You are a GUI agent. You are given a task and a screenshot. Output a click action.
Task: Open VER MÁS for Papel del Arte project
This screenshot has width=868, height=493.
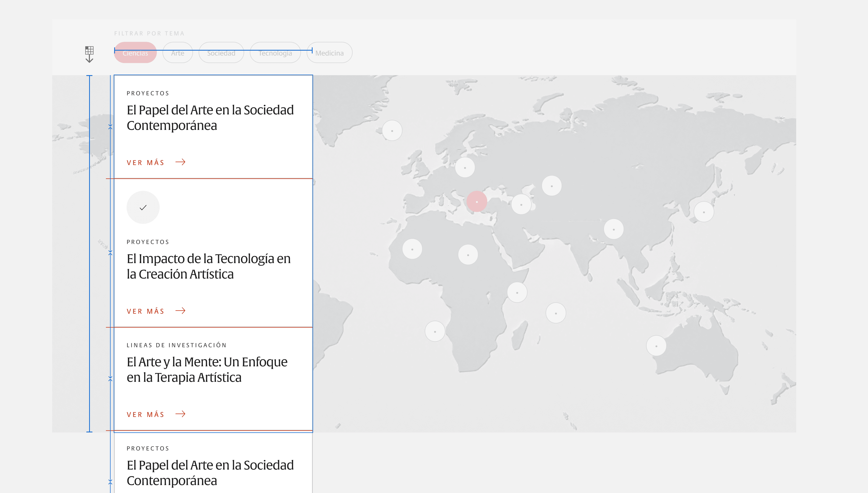pyautogui.click(x=146, y=163)
